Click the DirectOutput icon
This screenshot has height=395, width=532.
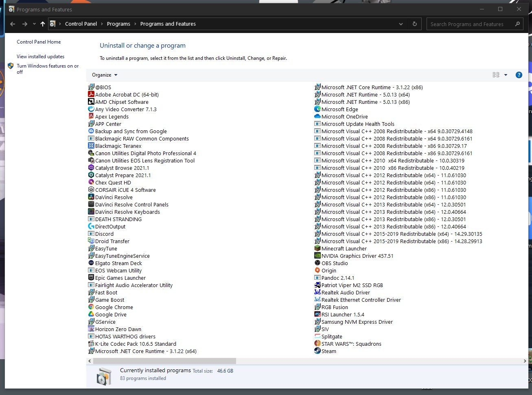pos(91,226)
